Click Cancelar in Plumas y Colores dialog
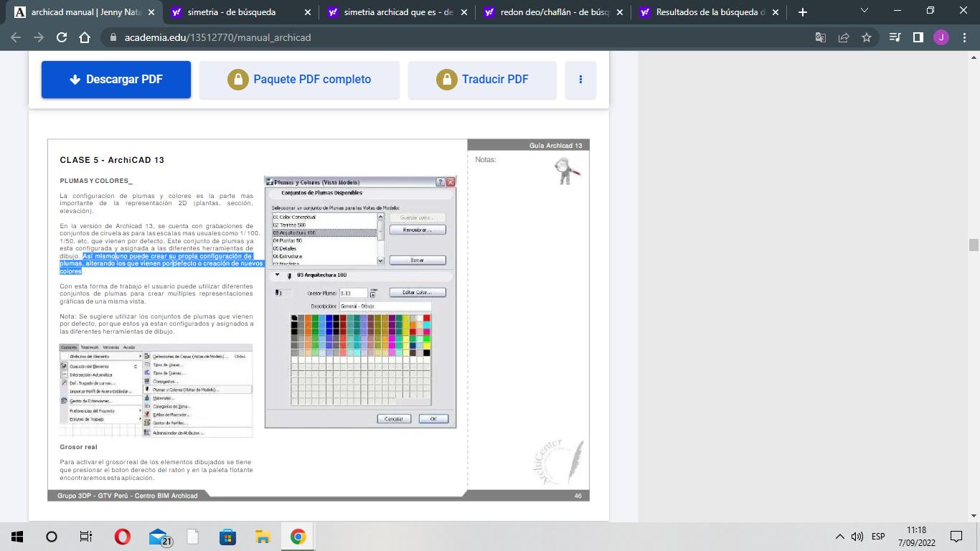The image size is (980, 551). 394,419
